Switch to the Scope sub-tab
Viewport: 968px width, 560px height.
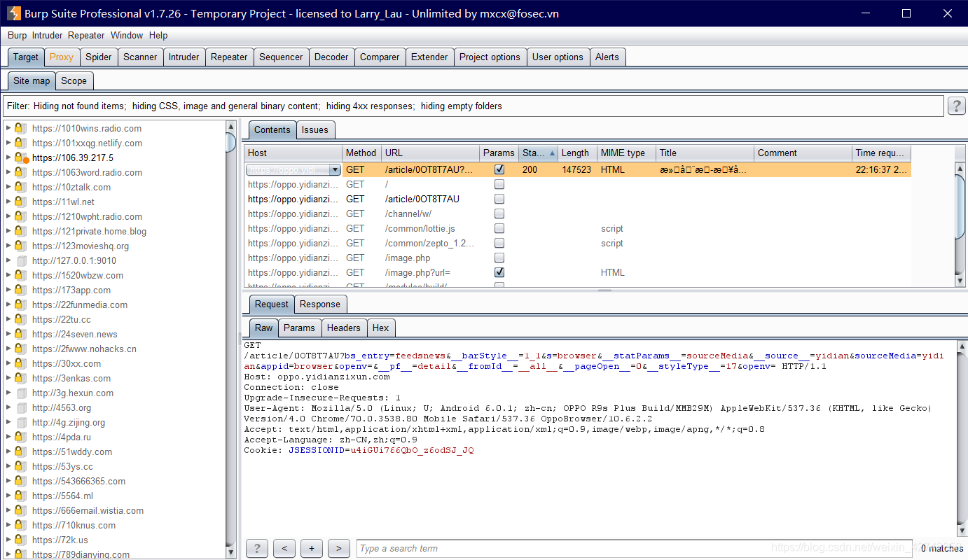click(x=74, y=80)
